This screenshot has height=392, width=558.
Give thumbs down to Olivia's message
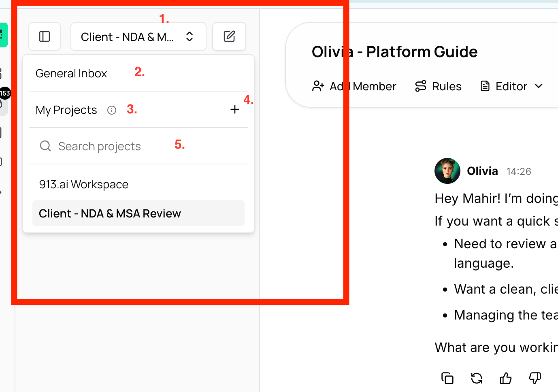coord(535,378)
